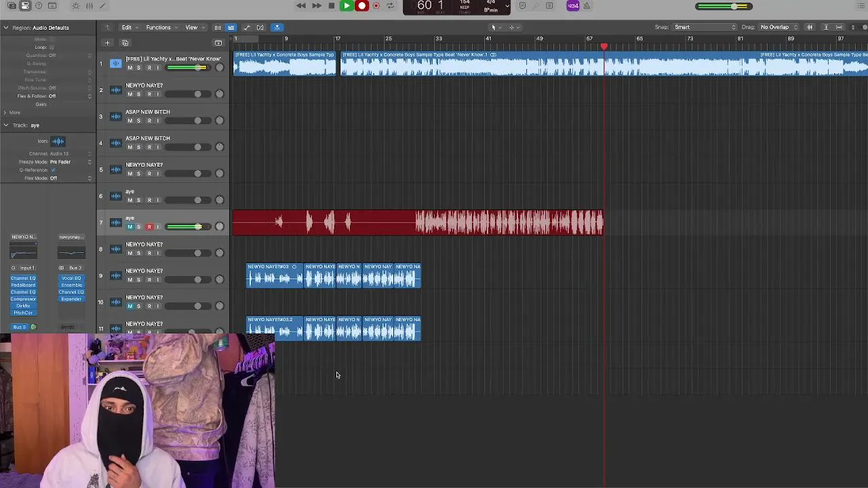Click the Global Tracks button
The height and width of the screenshot is (488, 868).
218,43
